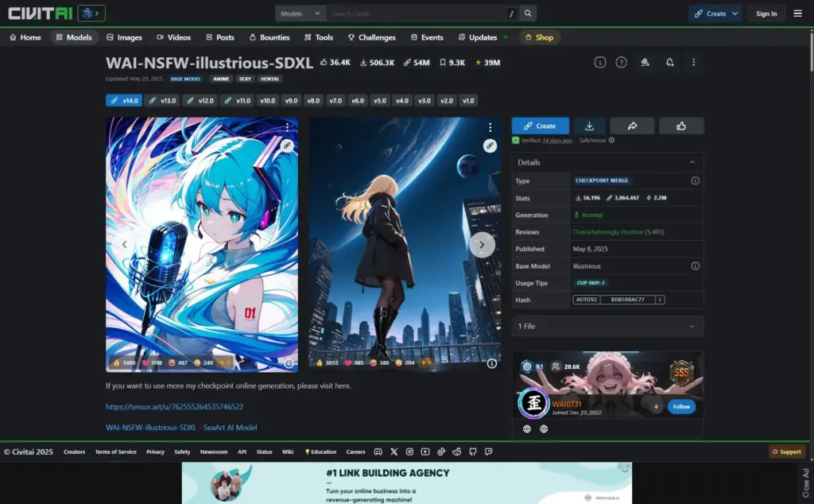Open the Posts tab

pyautogui.click(x=220, y=37)
